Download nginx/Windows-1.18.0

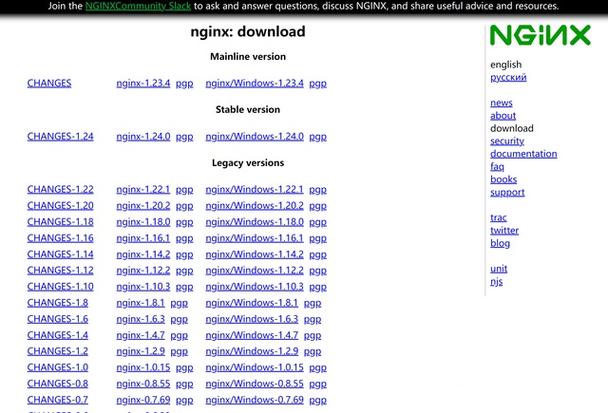pos(254,222)
